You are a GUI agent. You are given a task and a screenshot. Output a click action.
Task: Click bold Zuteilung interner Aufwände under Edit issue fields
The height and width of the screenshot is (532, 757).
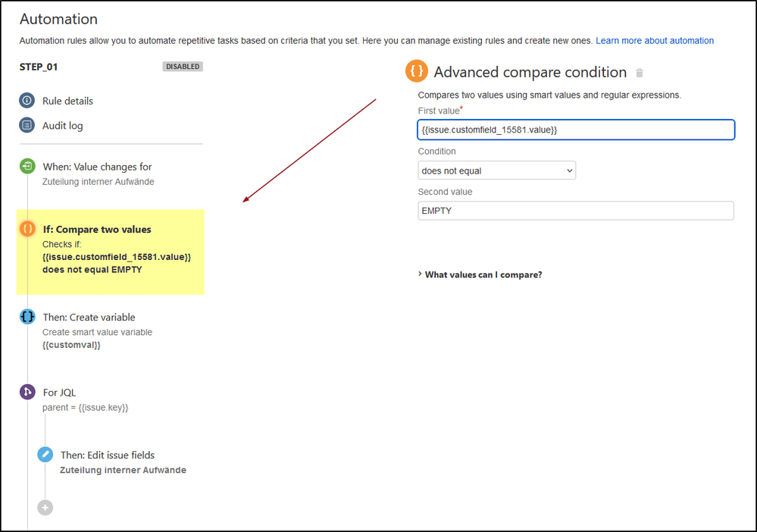point(123,470)
